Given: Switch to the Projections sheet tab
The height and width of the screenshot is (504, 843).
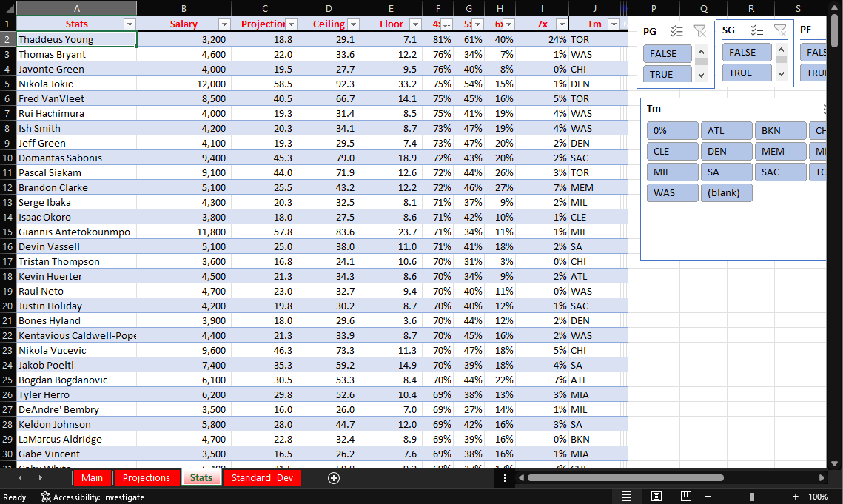Looking at the screenshot, I should [x=147, y=478].
